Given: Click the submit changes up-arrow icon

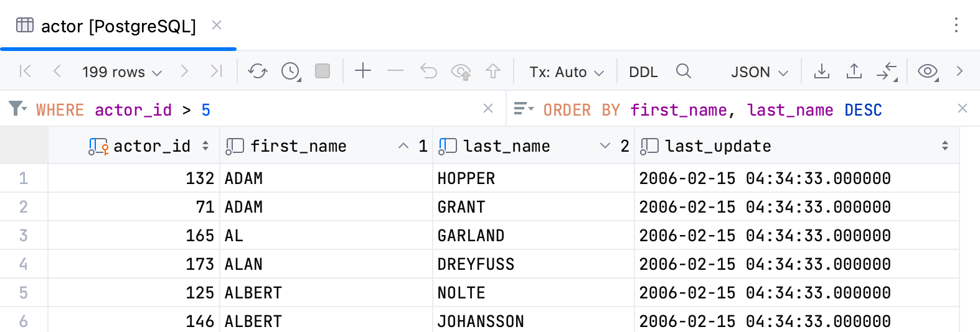Looking at the screenshot, I should tap(493, 71).
